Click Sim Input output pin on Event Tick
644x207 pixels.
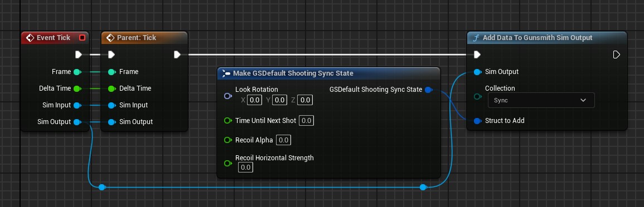click(77, 105)
